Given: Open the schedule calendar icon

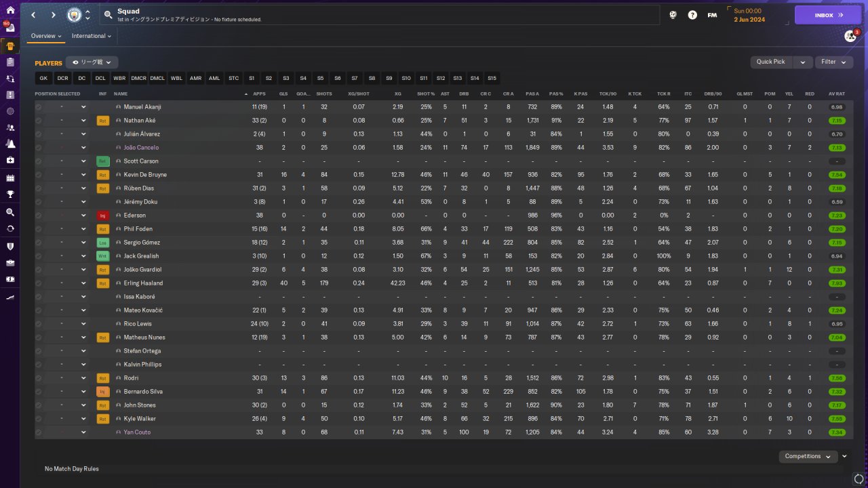Looking at the screenshot, I should click(10, 178).
